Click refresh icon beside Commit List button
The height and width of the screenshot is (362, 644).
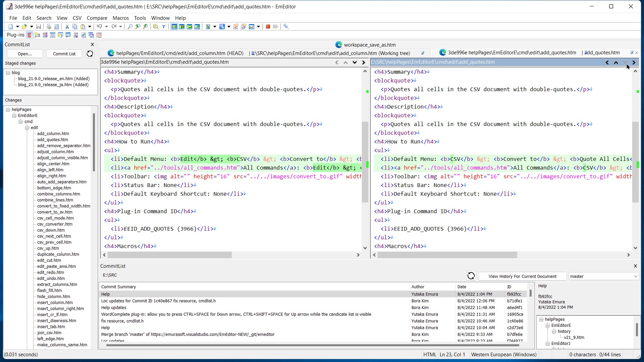point(90,54)
